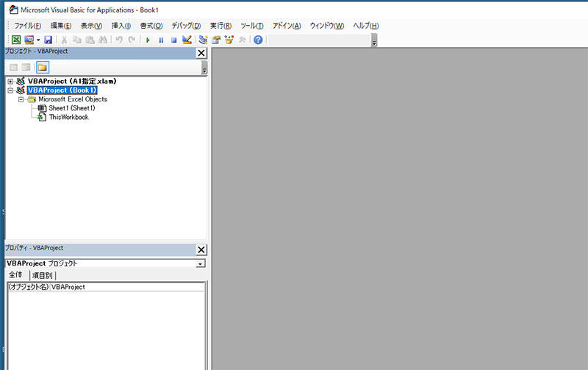Click the project panel toolbar overflow arrow
Viewport: 588px width, 370px height.
point(204,68)
